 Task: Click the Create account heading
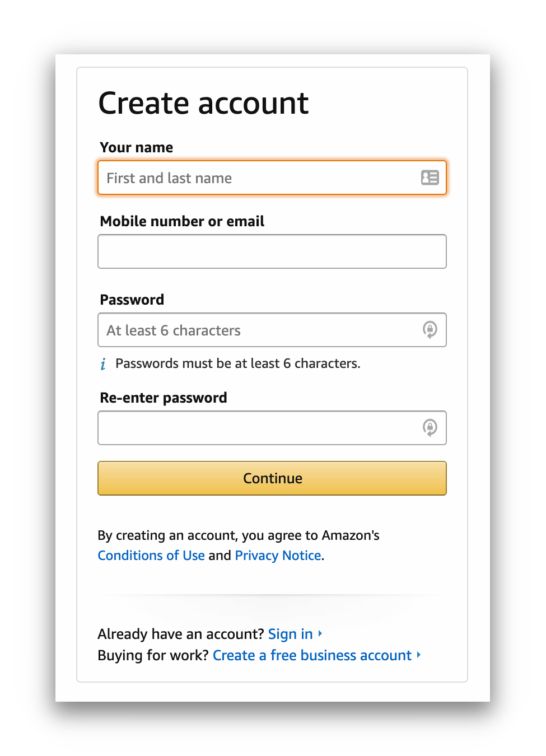(203, 103)
